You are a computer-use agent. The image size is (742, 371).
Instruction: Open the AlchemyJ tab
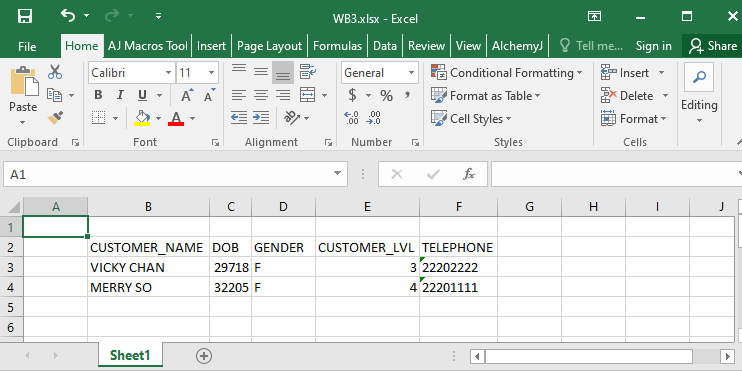click(x=517, y=46)
